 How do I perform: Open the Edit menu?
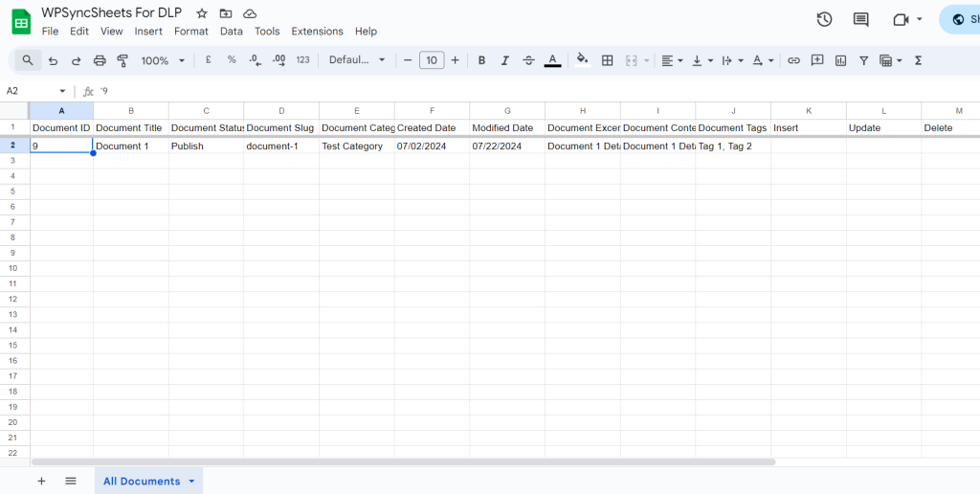pyautogui.click(x=79, y=32)
